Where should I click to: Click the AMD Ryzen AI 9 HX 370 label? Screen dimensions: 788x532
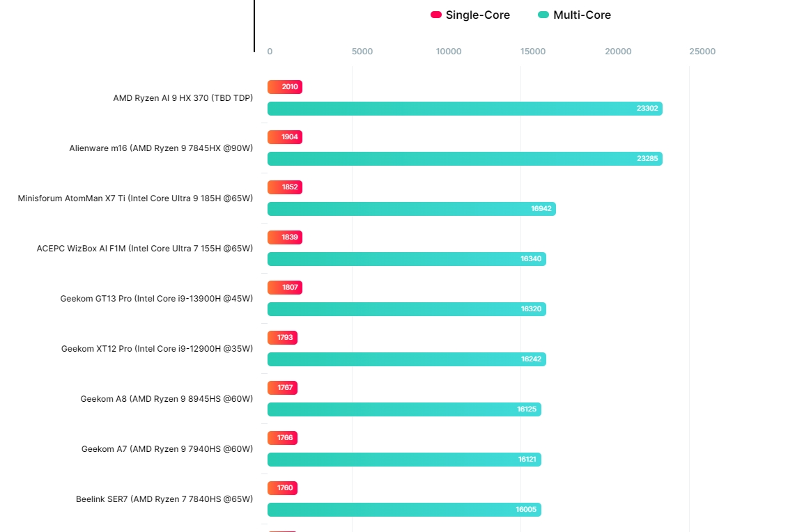pos(183,98)
